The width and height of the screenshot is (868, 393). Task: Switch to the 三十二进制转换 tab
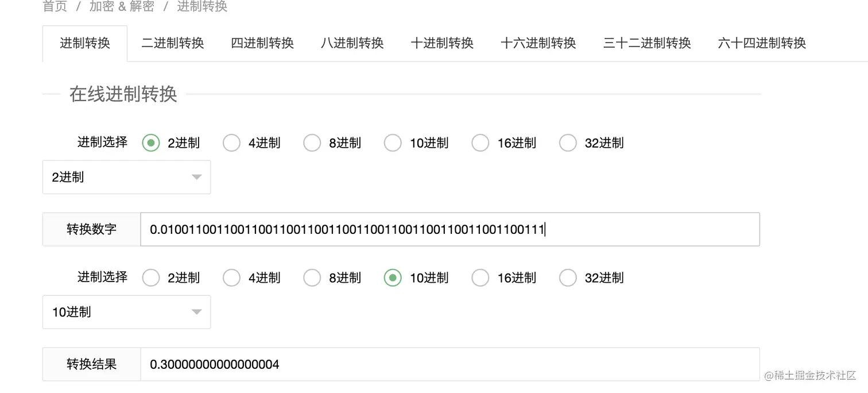[647, 43]
